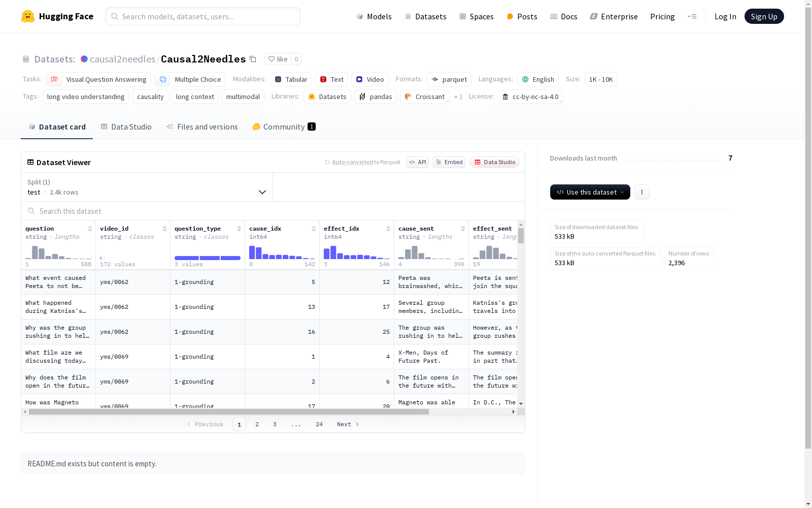Click the 1K - 10K size tag

pos(601,79)
